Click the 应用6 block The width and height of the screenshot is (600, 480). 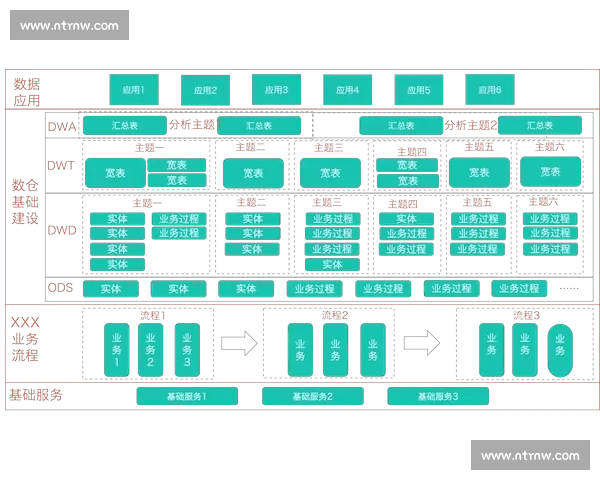(x=490, y=90)
